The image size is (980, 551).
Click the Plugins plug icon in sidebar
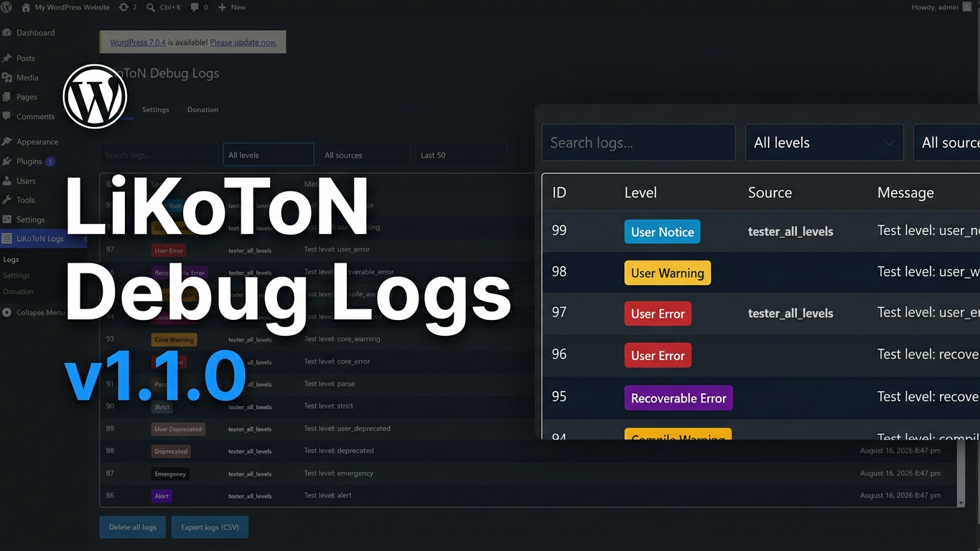coord(6,161)
